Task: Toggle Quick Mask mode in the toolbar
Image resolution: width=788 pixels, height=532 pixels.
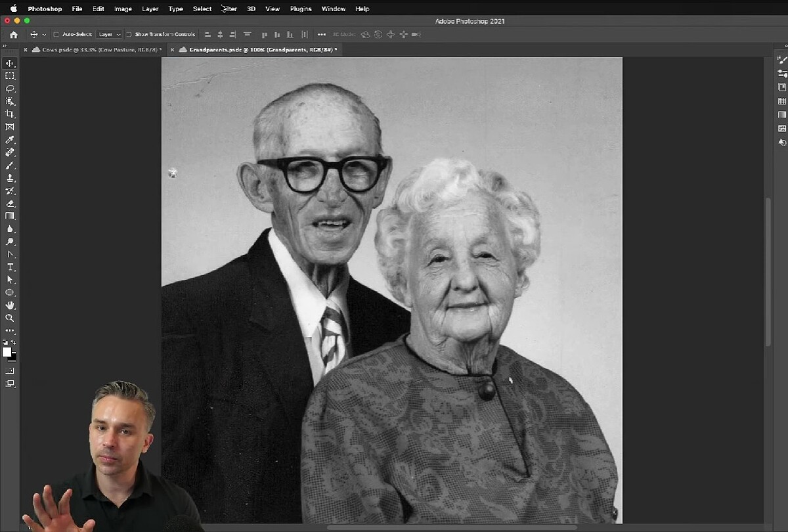Action: click(x=10, y=370)
